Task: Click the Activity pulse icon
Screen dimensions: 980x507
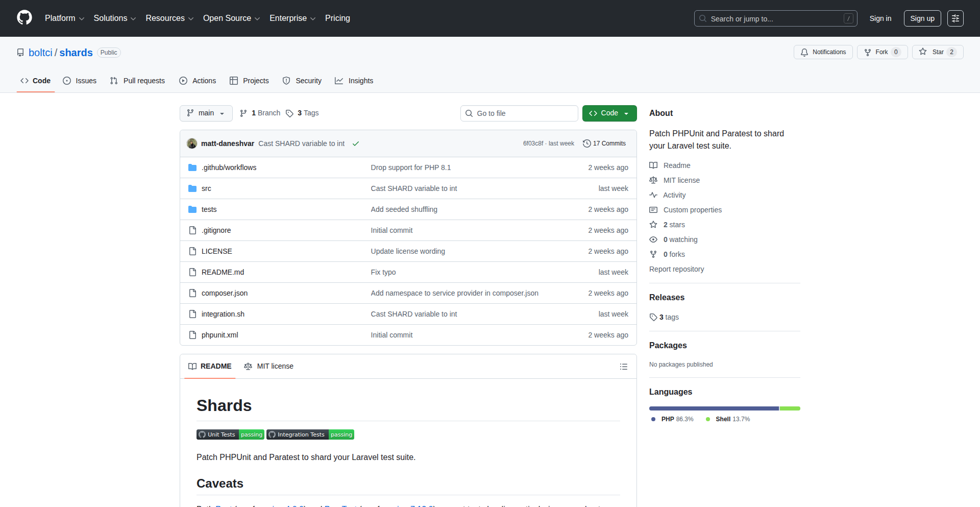Action: tap(653, 195)
